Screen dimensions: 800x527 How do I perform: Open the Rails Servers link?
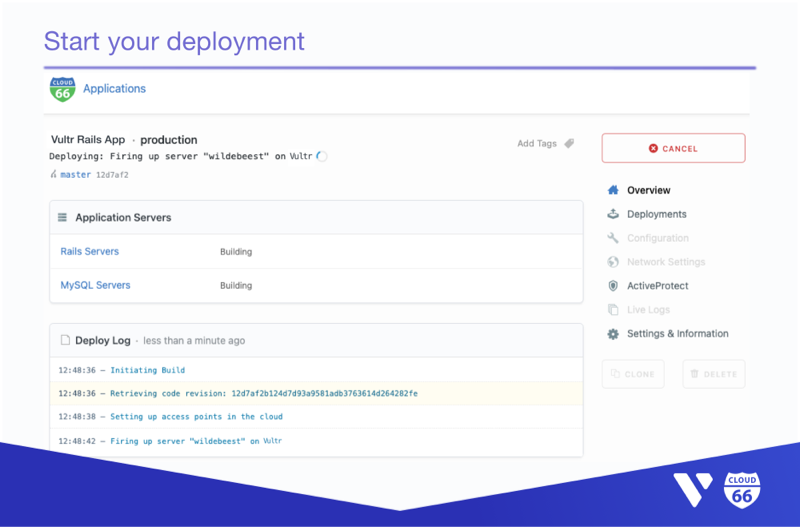(89, 252)
